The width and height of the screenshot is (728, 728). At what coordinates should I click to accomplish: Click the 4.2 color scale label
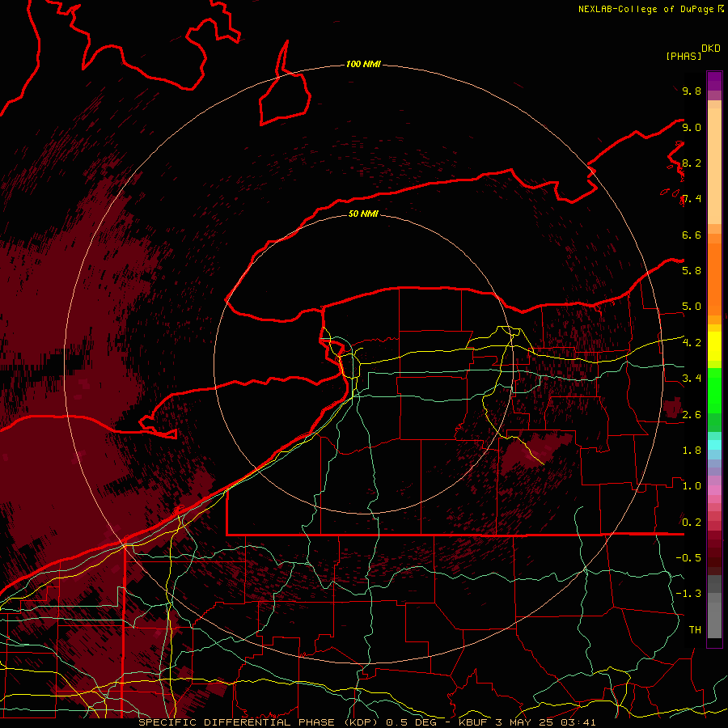click(x=692, y=342)
